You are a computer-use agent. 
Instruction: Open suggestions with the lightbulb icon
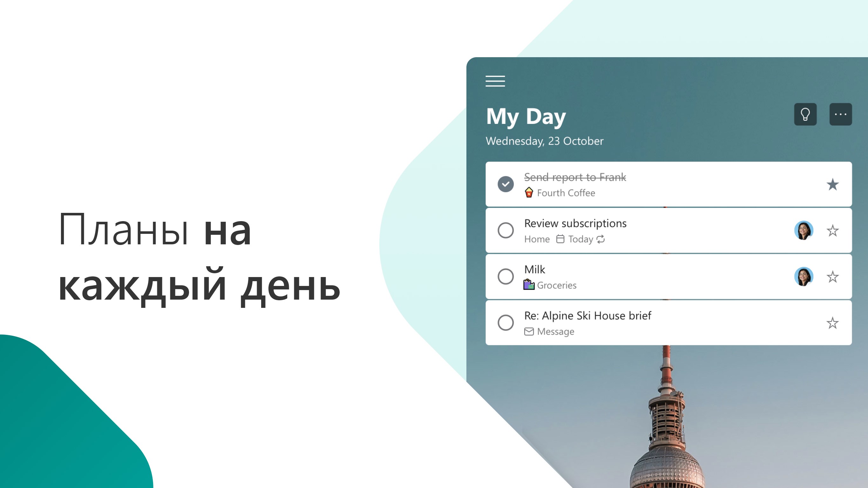point(807,114)
